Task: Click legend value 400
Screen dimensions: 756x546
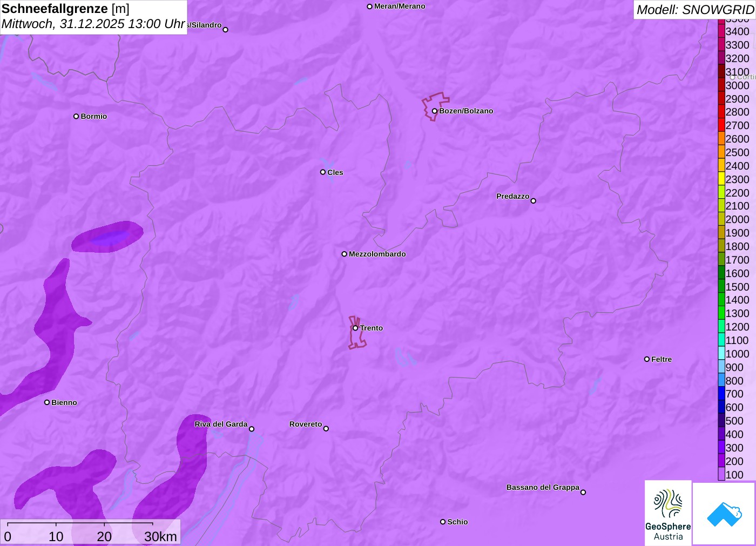Action: (734, 434)
